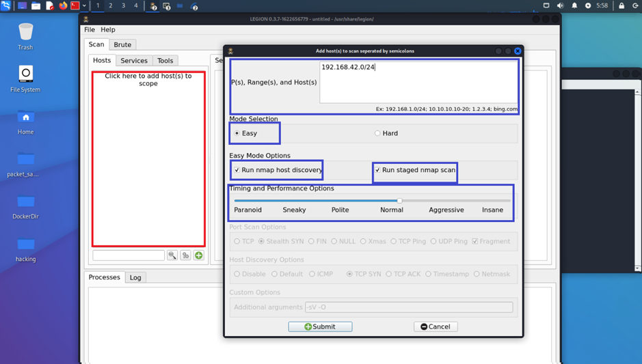Click the Additional arguments field
The width and height of the screenshot is (642, 364).
409,307
